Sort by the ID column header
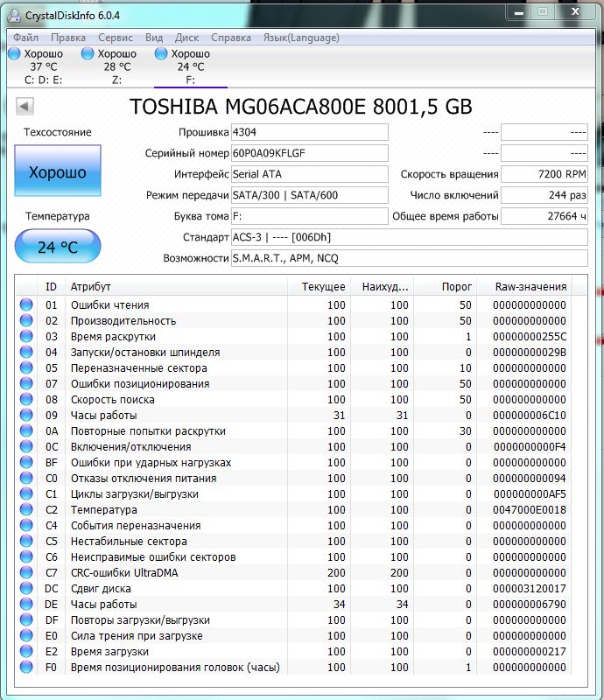604x700 pixels. pyautogui.click(x=51, y=287)
